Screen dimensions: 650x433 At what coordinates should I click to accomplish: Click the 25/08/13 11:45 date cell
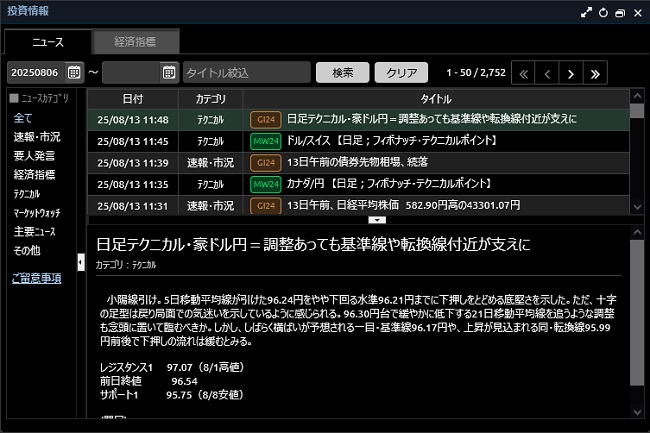[x=133, y=141]
